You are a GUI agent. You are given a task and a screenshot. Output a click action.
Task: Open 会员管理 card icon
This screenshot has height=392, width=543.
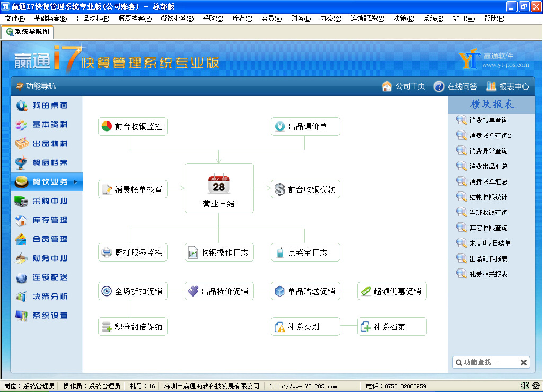pos(21,239)
